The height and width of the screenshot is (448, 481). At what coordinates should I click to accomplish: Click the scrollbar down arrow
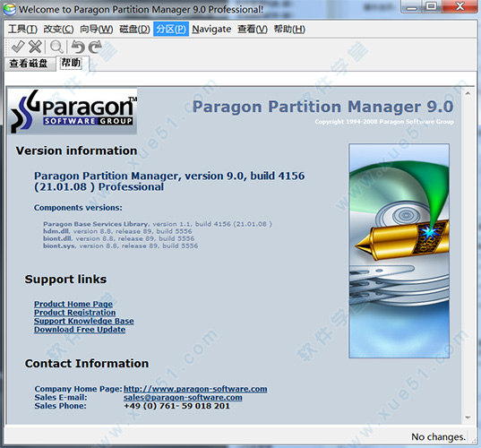[468, 418]
